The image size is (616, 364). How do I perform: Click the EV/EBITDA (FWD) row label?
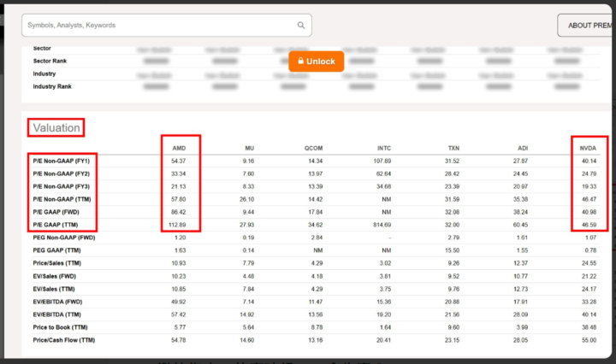(x=58, y=302)
